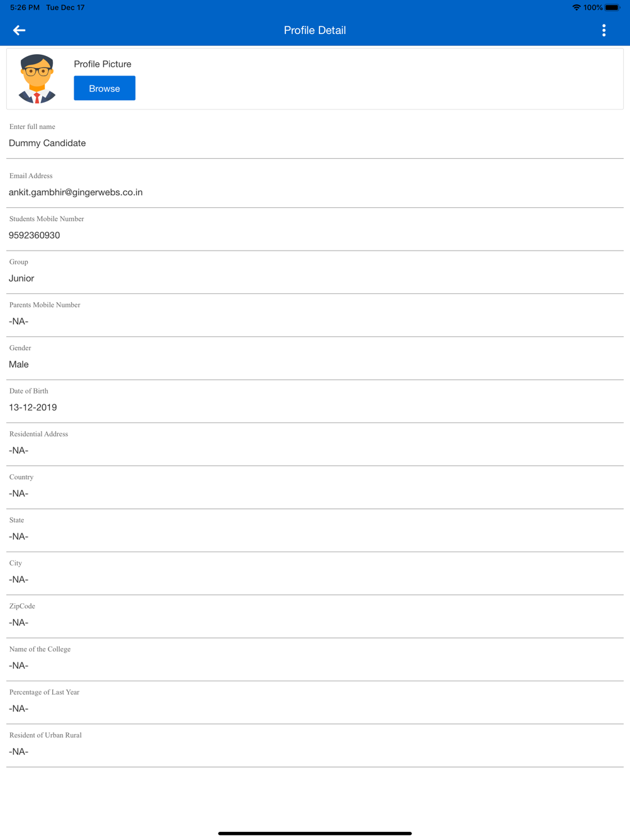The height and width of the screenshot is (840, 630).
Task: Tap the back arrow icon
Action: [19, 30]
